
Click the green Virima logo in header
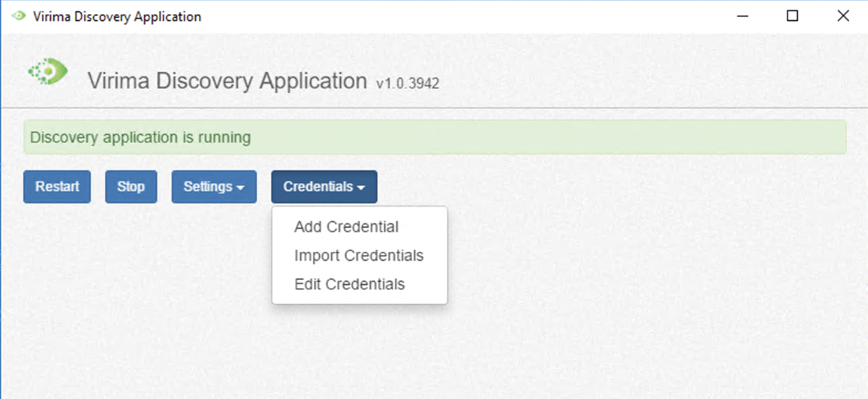tap(48, 71)
